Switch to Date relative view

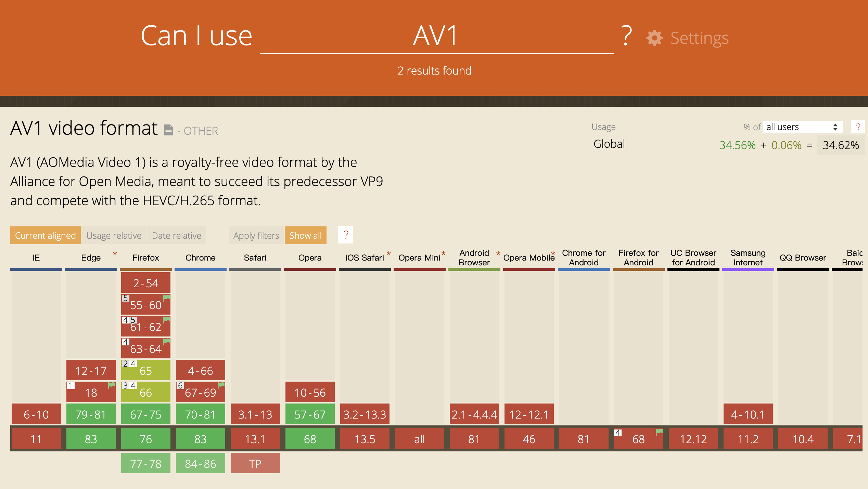pos(176,236)
